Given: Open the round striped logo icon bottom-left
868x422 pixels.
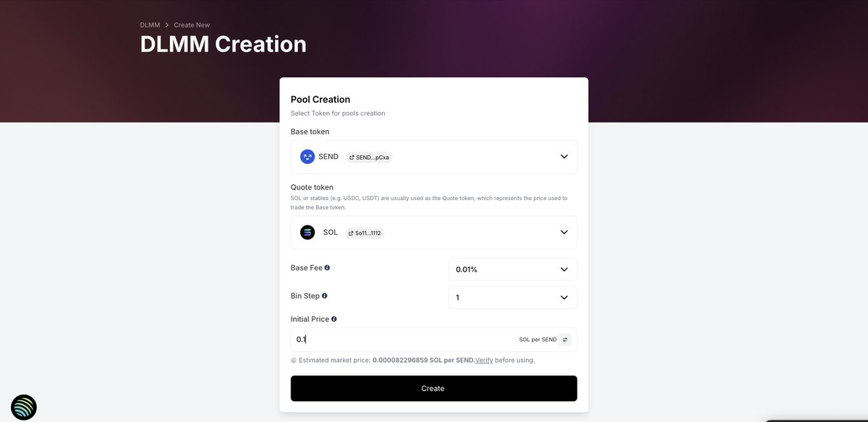Looking at the screenshot, I should tap(24, 408).
